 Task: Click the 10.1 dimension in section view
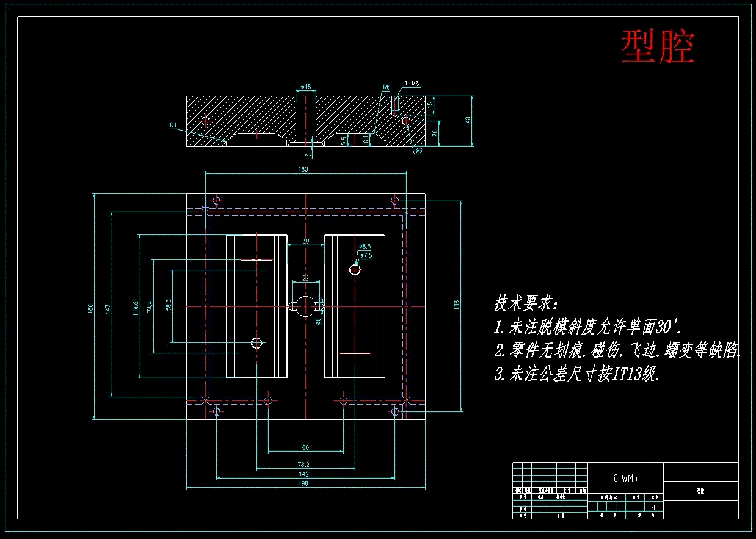click(366, 140)
